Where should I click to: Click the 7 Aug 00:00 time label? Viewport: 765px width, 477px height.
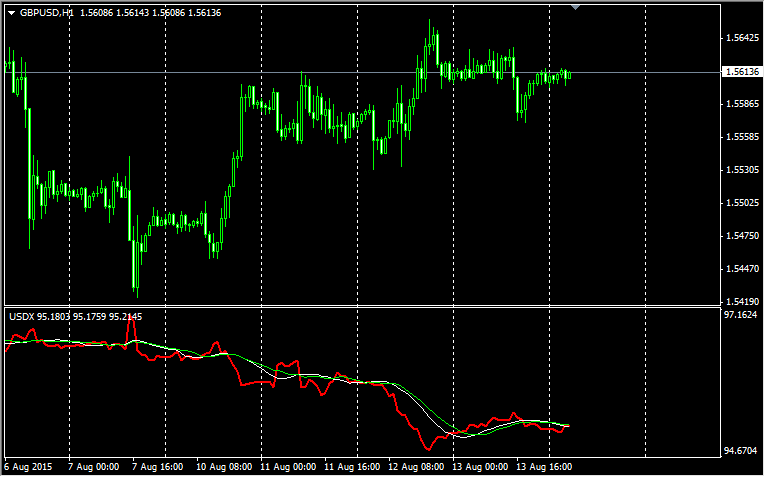94,467
